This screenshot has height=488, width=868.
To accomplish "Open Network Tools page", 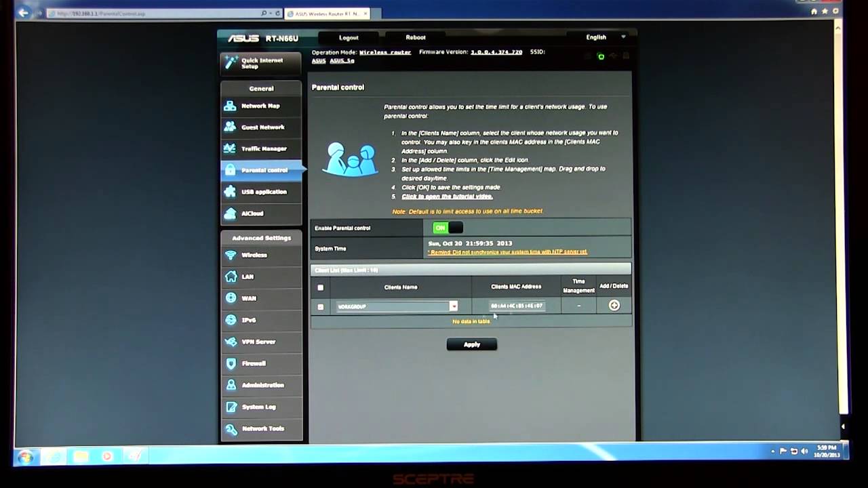I will 261,428.
